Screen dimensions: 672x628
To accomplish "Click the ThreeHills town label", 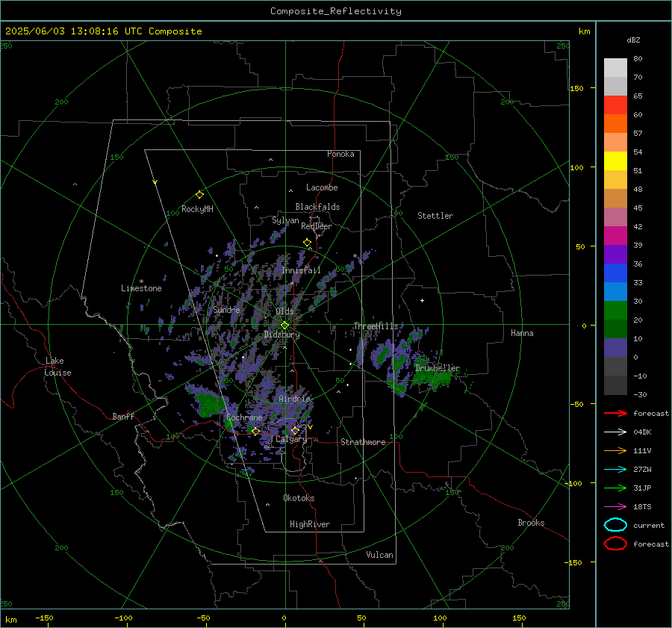I will coord(376,326).
